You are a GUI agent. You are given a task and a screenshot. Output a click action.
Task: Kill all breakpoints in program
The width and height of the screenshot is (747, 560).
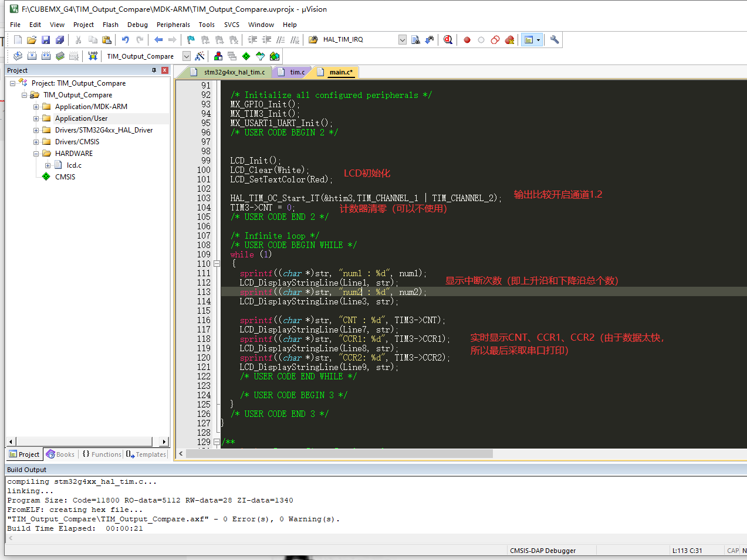click(x=509, y=39)
